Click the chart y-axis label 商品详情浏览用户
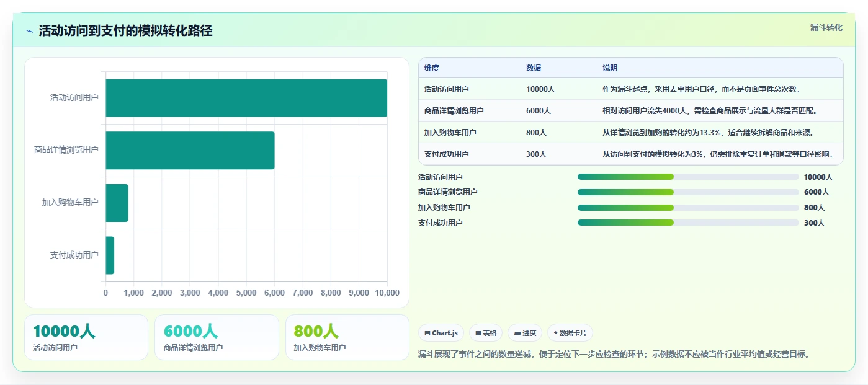 [x=66, y=150]
